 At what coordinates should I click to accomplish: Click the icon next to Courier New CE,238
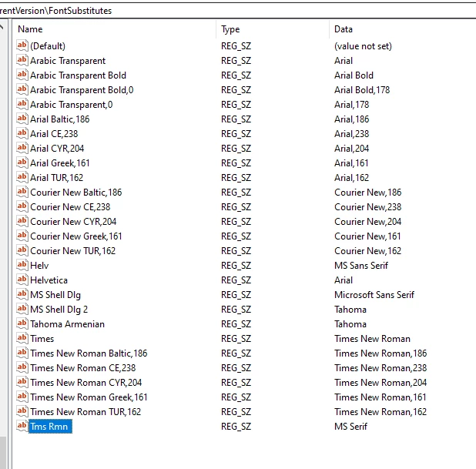click(x=22, y=206)
